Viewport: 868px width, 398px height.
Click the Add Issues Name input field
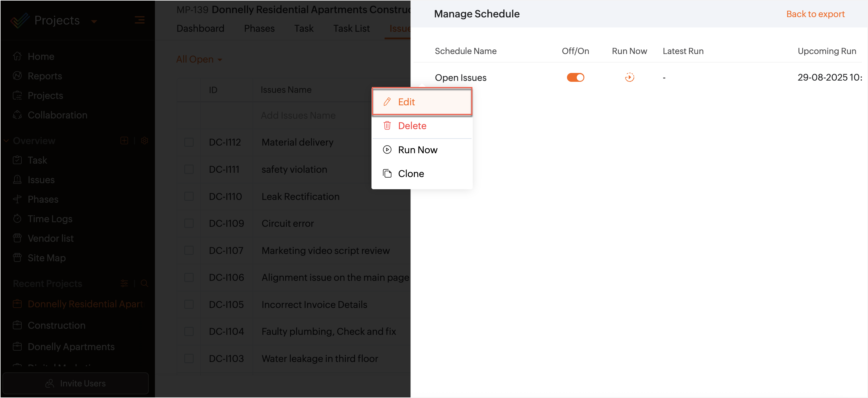click(298, 115)
